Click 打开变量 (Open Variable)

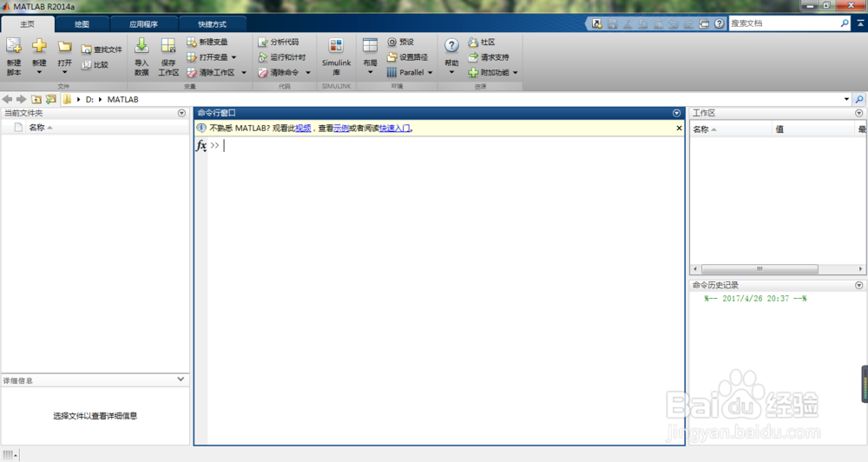tap(207, 57)
